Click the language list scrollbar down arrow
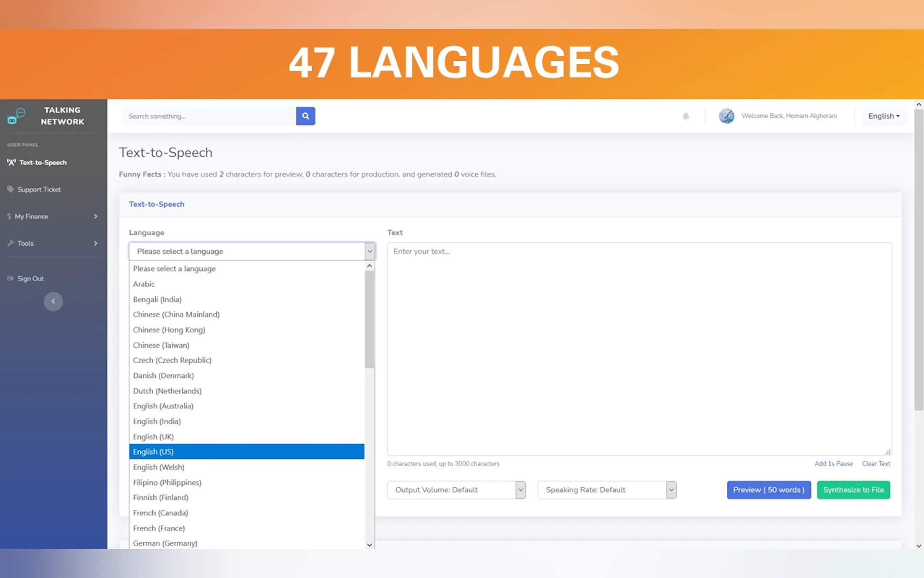924x578 pixels. point(369,545)
